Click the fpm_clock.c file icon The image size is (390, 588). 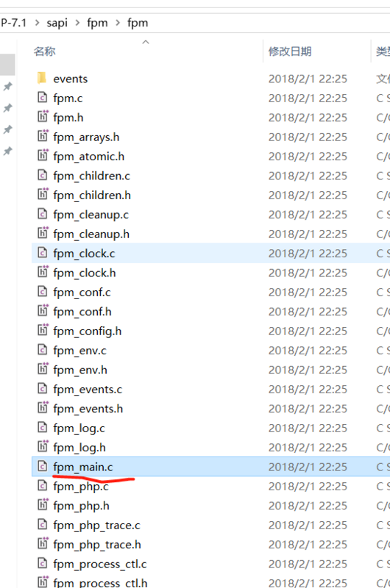click(43, 253)
